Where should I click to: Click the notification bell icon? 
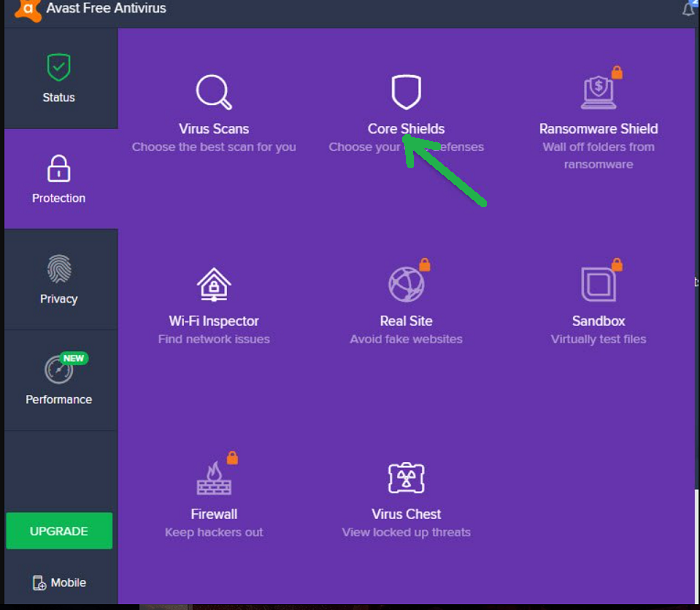tap(688, 9)
